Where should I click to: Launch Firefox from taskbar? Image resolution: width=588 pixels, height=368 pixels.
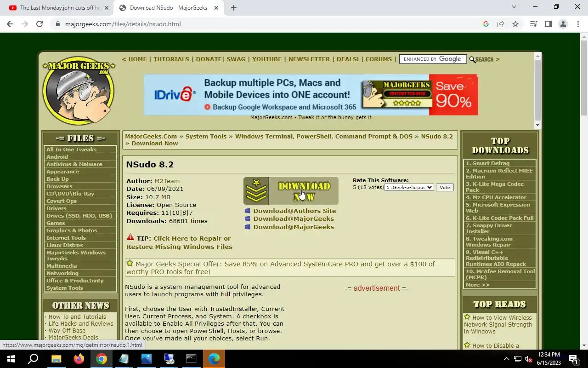point(79,359)
